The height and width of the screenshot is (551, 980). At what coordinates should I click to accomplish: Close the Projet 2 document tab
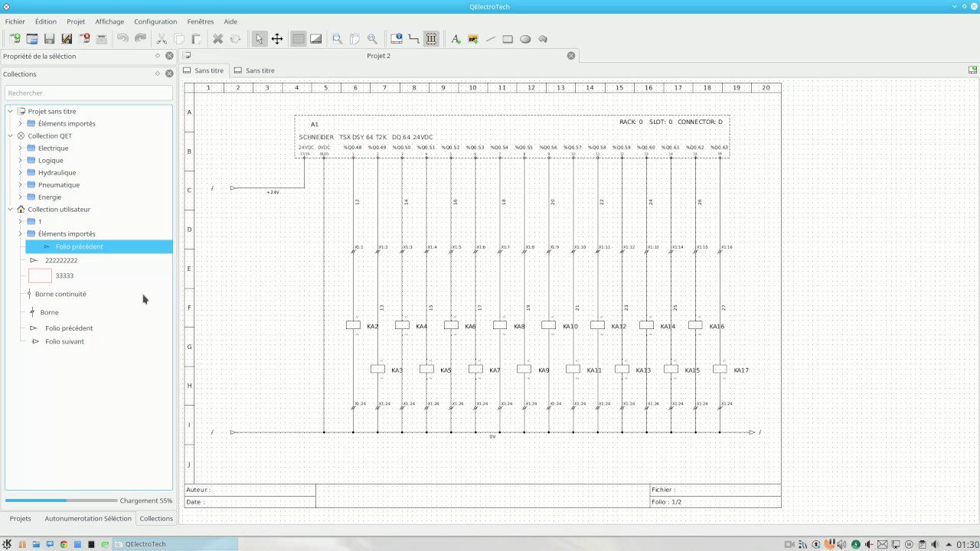[x=571, y=56]
